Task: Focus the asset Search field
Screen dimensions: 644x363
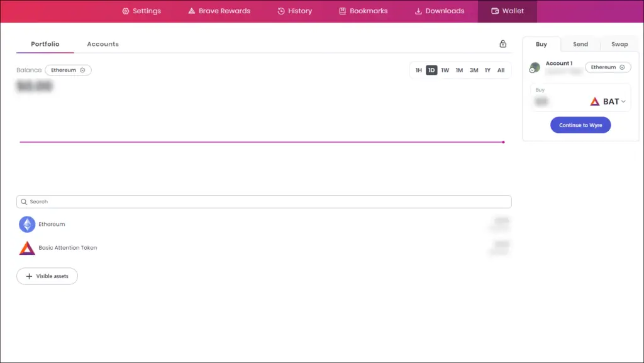Action: pos(264,201)
